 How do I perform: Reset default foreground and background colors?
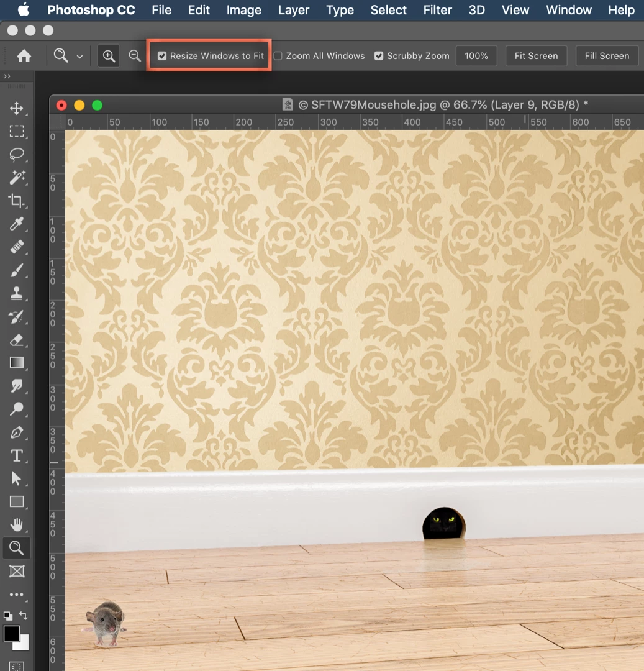7,616
